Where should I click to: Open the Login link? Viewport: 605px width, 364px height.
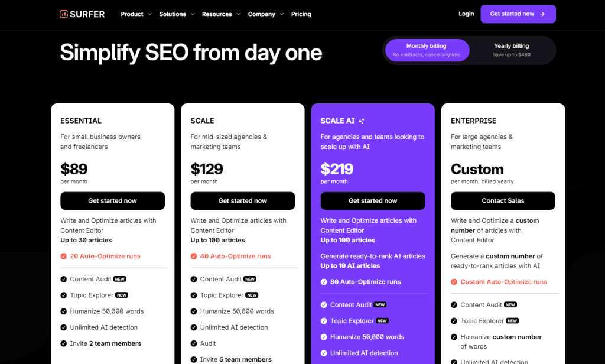pos(466,14)
